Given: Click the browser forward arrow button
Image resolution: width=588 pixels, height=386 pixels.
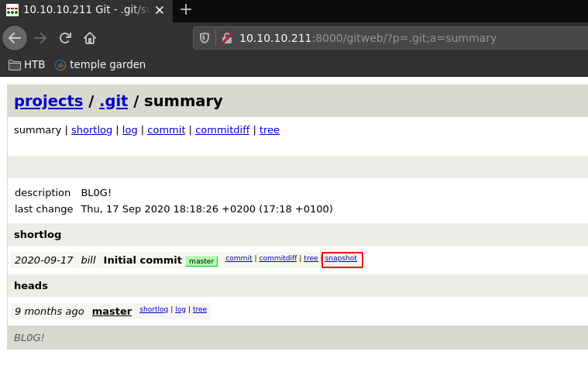Looking at the screenshot, I should [x=40, y=38].
